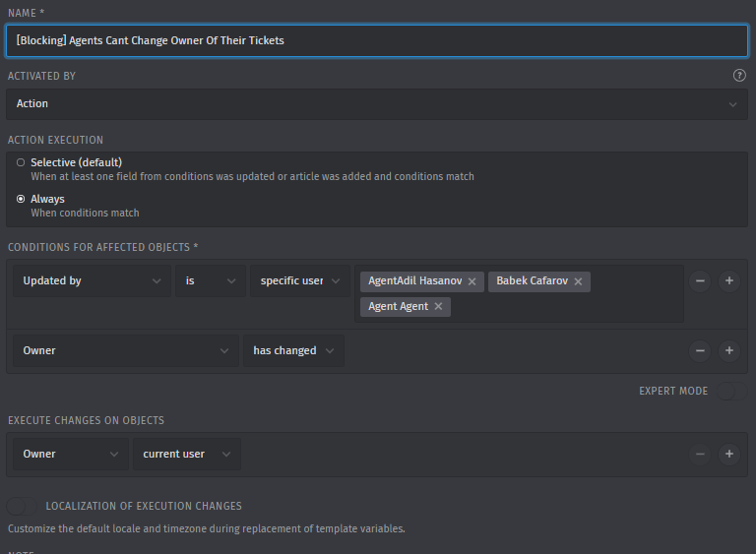Click the Execute Changes on Objects heading
Image resolution: width=756 pixels, height=554 pixels.
tap(86, 420)
